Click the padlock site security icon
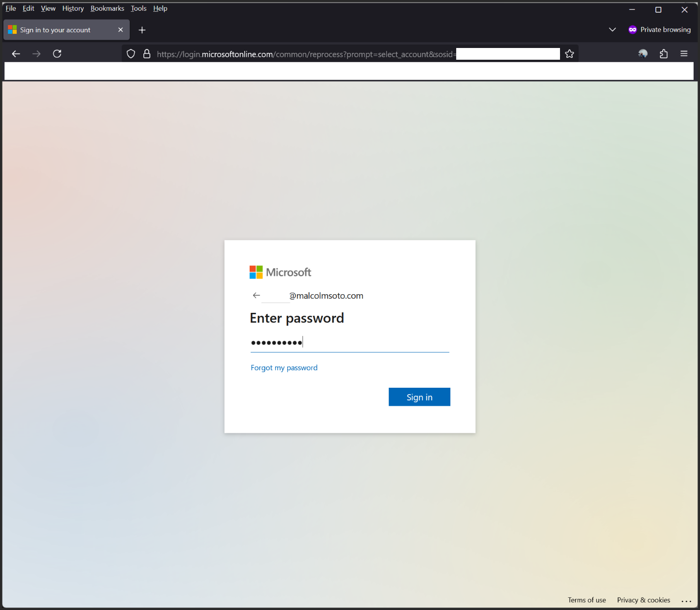The height and width of the screenshot is (610, 700). pyautogui.click(x=146, y=54)
